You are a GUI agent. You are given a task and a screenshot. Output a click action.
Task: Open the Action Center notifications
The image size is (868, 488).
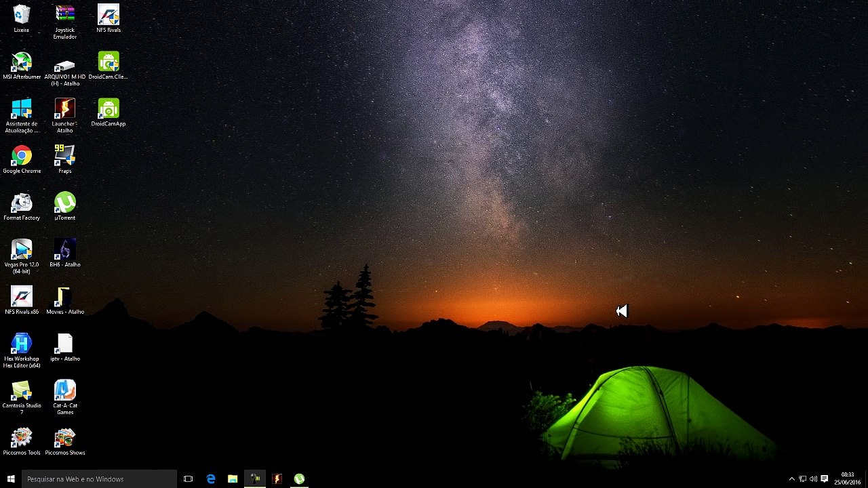825,479
